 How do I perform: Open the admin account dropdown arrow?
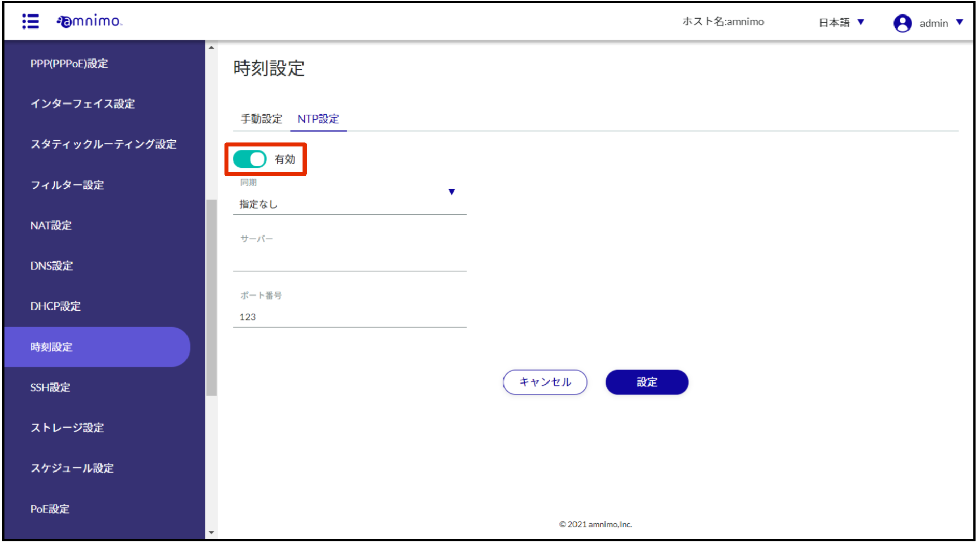coord(959,22)
